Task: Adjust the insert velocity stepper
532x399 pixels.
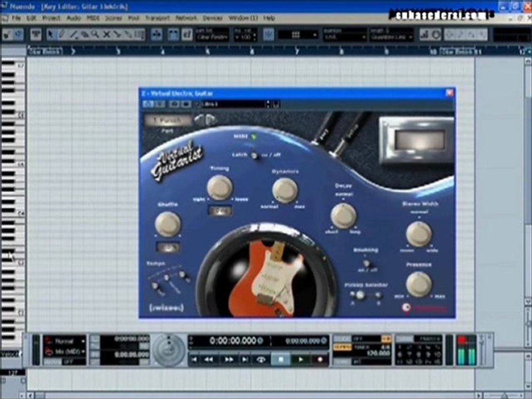Action: [x=255, y=37]
